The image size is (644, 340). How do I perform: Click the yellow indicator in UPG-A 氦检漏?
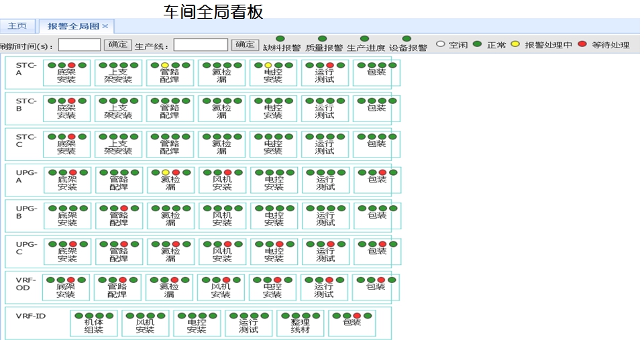pos(165,172)
